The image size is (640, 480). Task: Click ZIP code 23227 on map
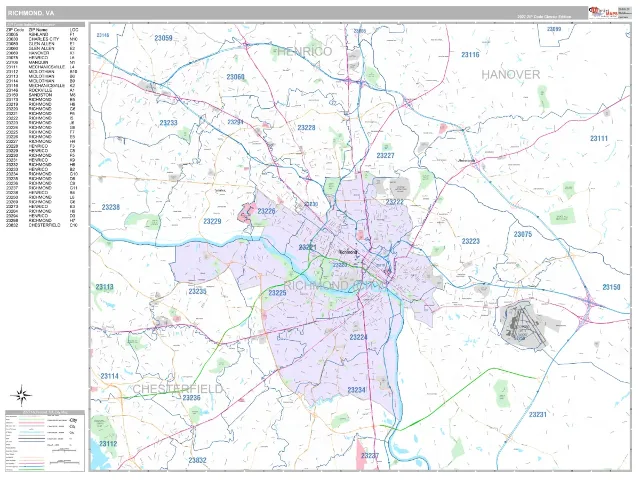pos(385,155)
